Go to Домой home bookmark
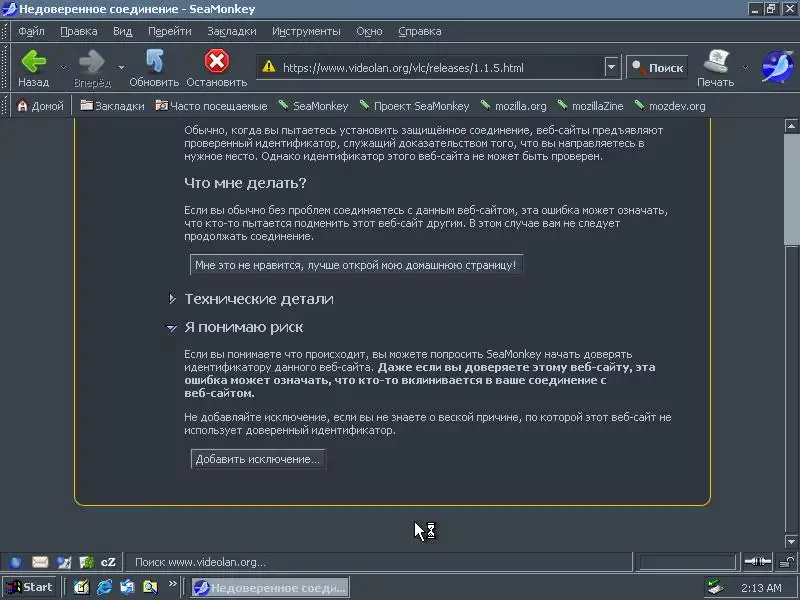The height and width of the screenshot is (600, 800). tap(40, 106)
